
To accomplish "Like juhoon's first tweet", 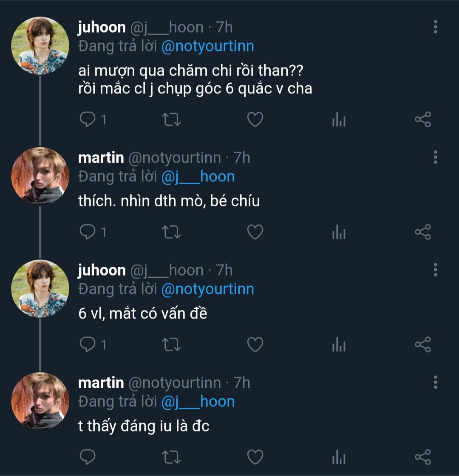I will pyautogui.click(x=255, y=120).
